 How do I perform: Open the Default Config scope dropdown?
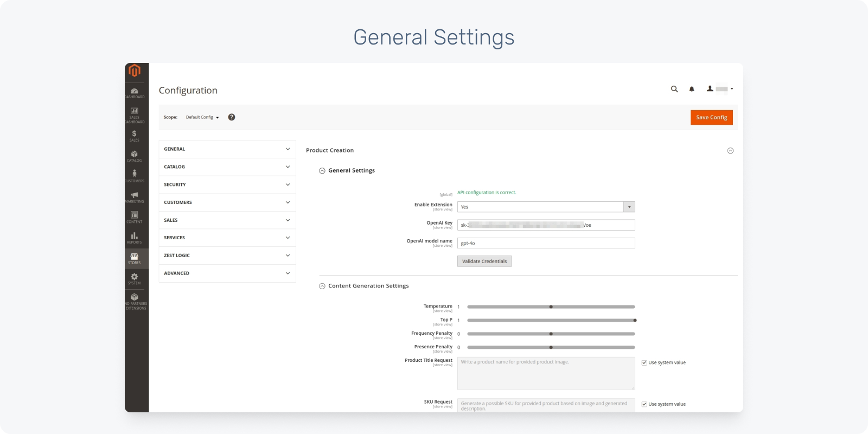tap(202, 117)
